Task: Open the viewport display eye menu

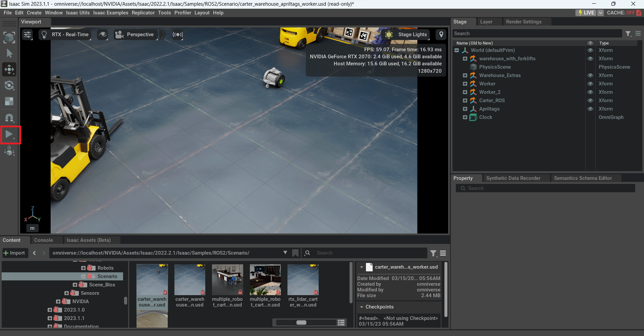Action: click(103, 35)
